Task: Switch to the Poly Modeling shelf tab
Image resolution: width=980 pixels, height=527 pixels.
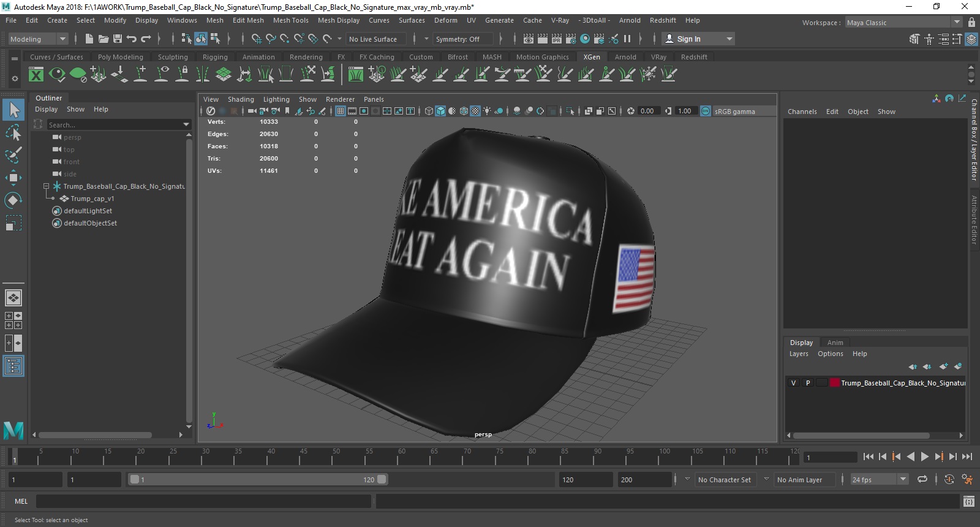Action: (120, 57)
